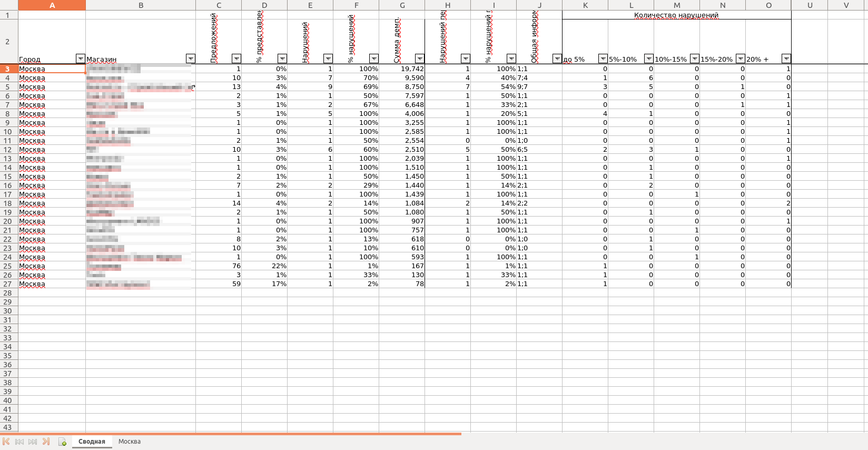Go to the previous sheet arrow

19,442
